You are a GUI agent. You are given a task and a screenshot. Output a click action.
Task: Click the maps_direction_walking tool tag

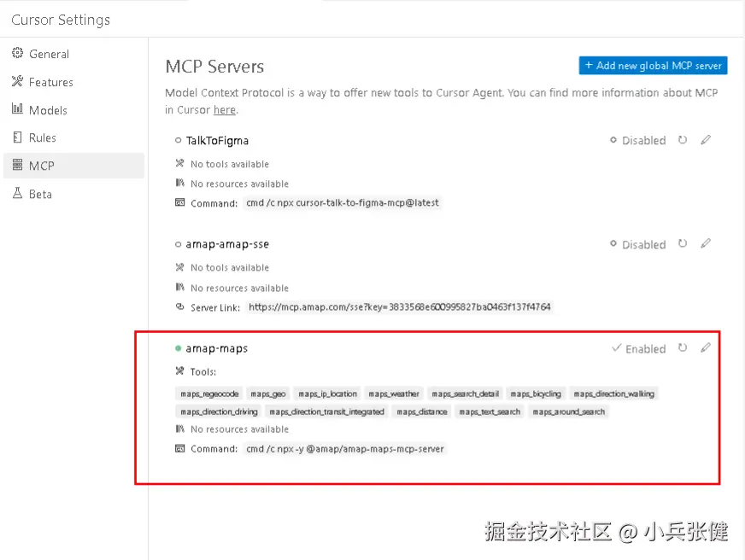click(x=614, y=394)
